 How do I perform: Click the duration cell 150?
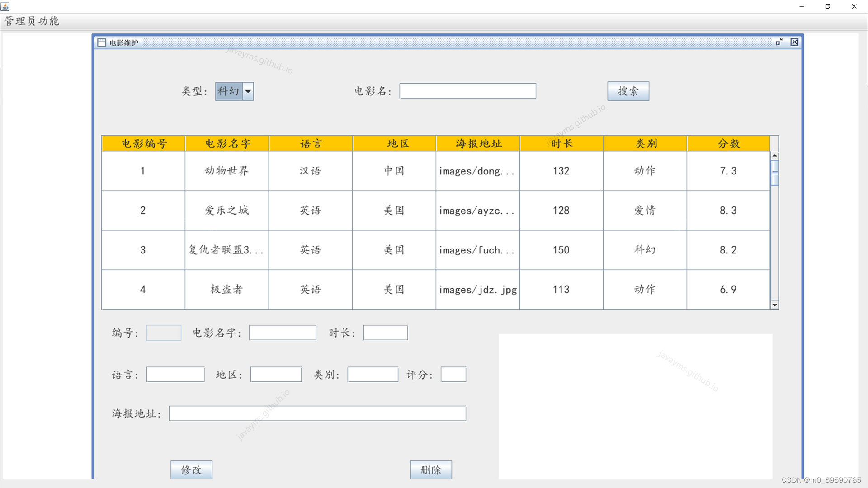561,250
